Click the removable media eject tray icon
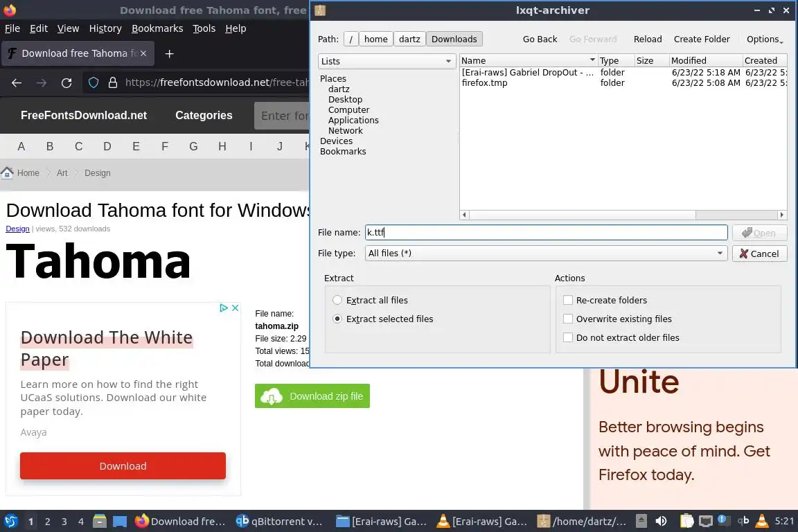The height and width of the screenshot is (532, 798). pyautogui.click(x=641, y=521)
